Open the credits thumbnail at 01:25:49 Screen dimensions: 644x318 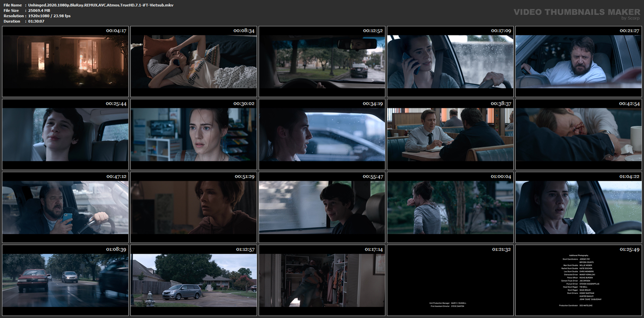[579, 280]
